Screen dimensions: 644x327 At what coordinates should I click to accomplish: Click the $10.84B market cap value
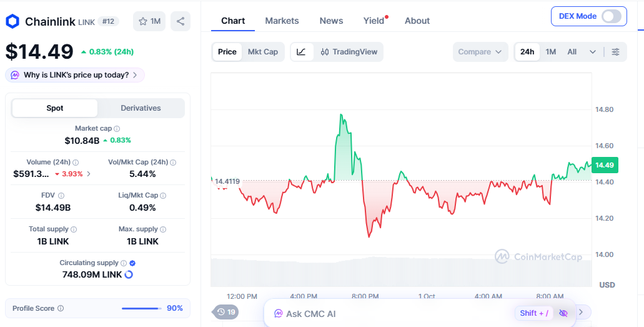82,141
